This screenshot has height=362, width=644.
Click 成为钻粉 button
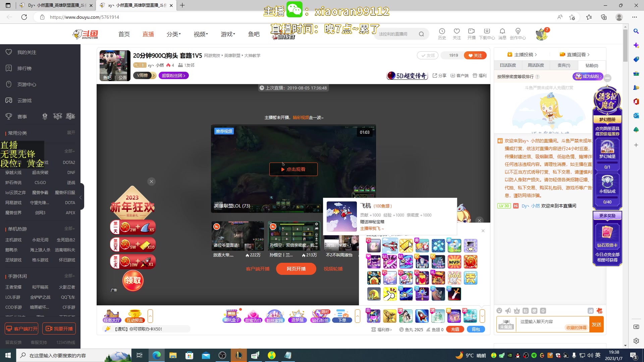pyautogui.click(x=588, y=76)
